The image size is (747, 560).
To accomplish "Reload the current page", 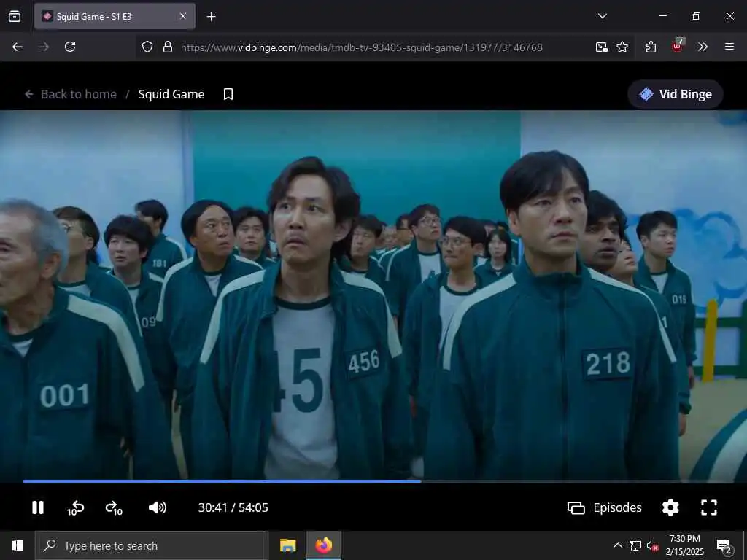I will click(70, 47).
